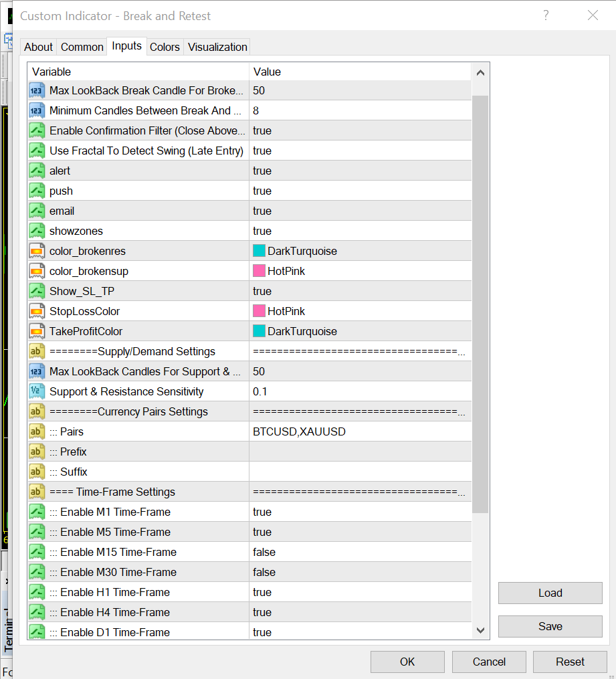Click string icon beside Currency Pairs Settings
Screen dimensions: 616x679
click(37, 411)
